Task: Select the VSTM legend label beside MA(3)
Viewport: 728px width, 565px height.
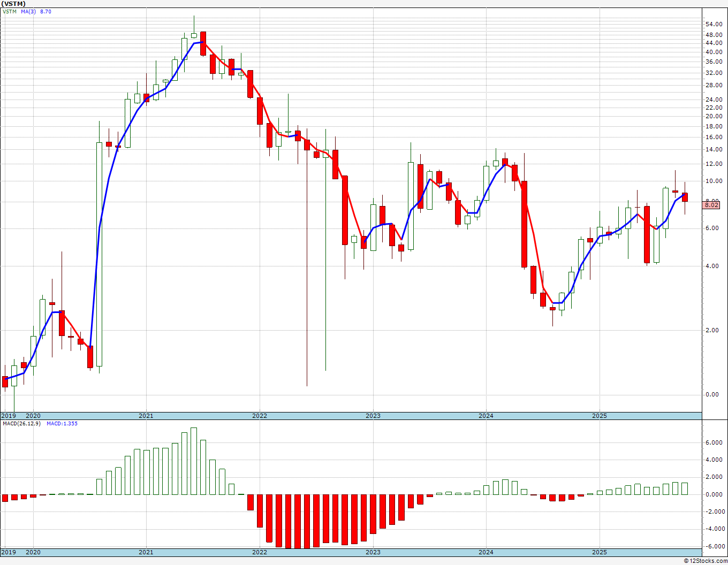Action: click(9, 11)
